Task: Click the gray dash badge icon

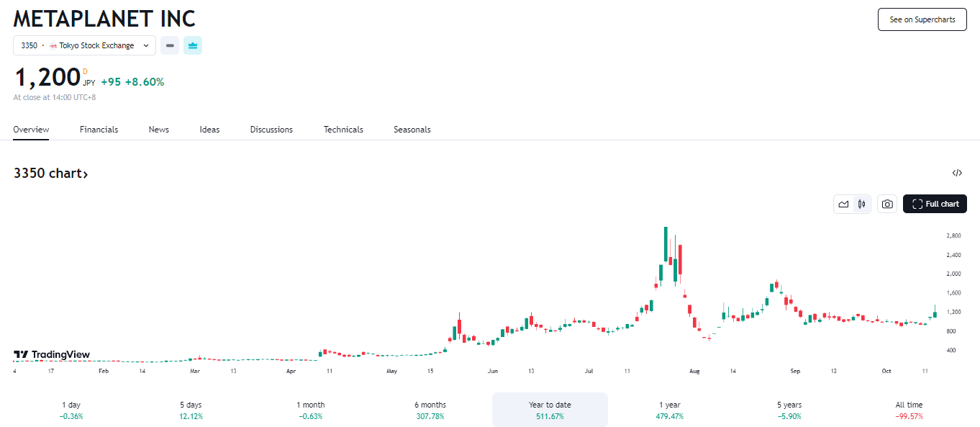Action: [x=170, y=45]
